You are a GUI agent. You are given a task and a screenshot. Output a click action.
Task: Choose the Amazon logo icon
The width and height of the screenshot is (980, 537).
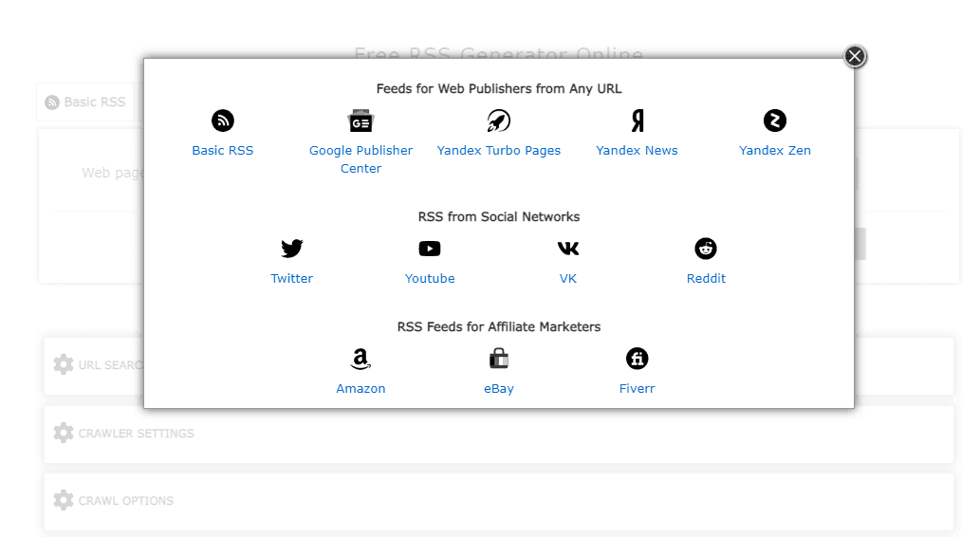361,359
